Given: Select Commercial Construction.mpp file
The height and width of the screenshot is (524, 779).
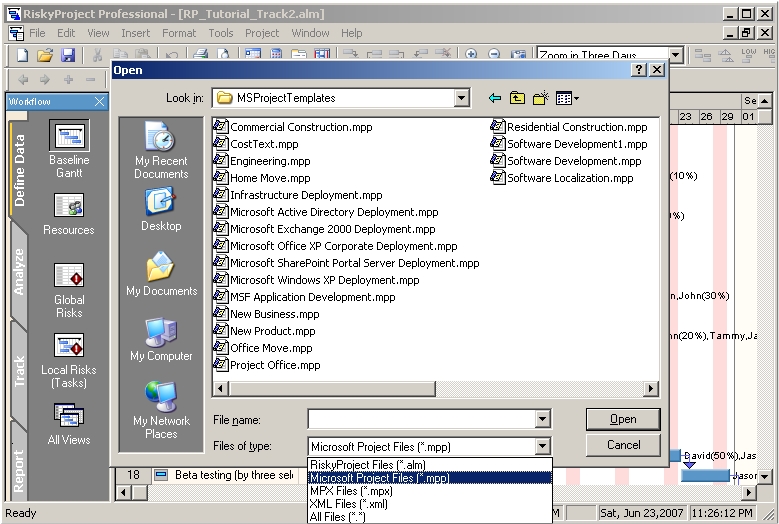Looking at the screenshot, I should (293, 127).
